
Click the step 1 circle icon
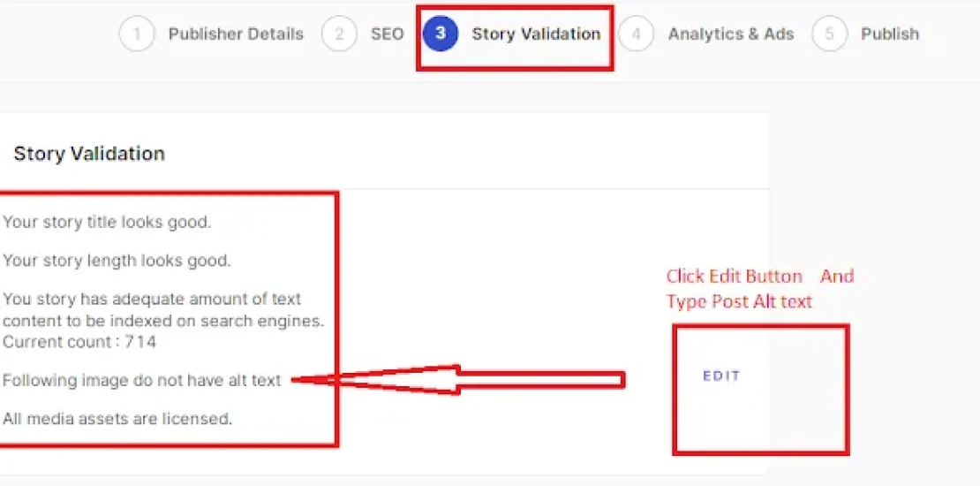tap(137, 34)
